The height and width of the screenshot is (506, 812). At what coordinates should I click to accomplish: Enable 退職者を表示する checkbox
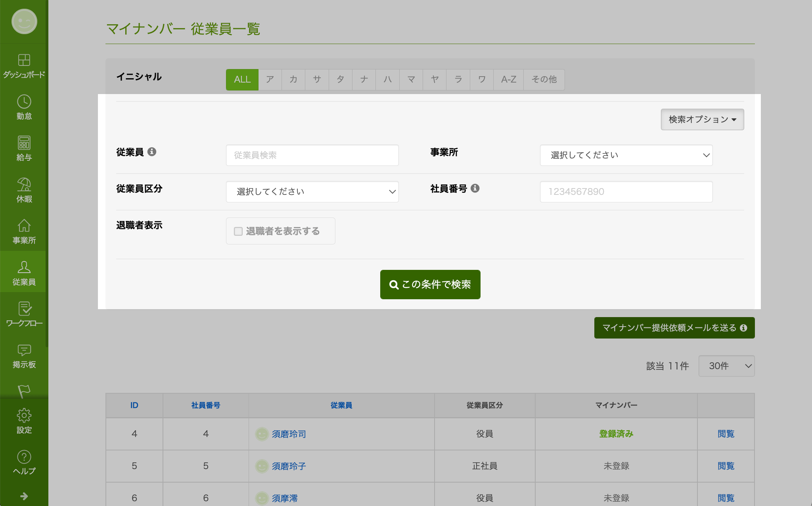click(x=238, y=231)
